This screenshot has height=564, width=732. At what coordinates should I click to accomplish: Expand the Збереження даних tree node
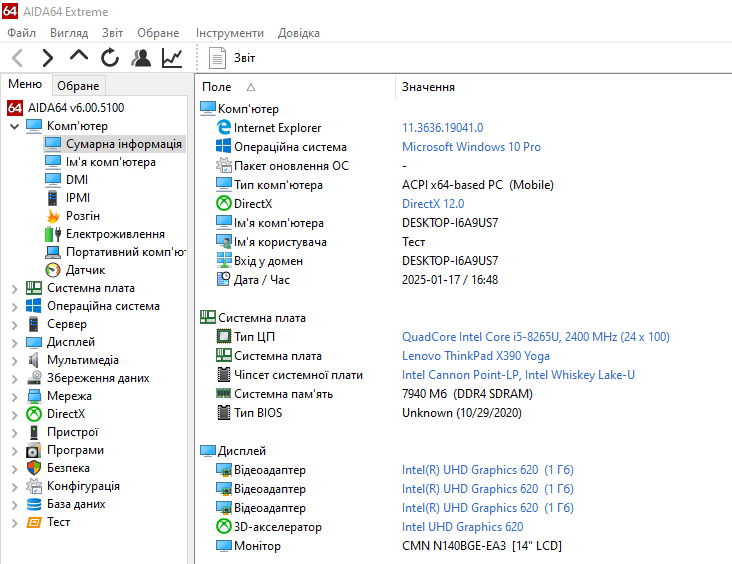[14, 378]
